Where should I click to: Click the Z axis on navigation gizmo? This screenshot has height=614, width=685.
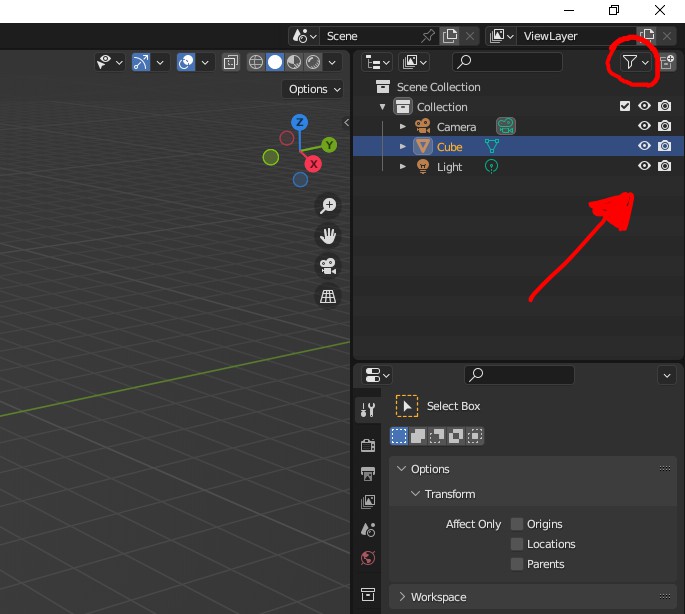pos(300,122)
